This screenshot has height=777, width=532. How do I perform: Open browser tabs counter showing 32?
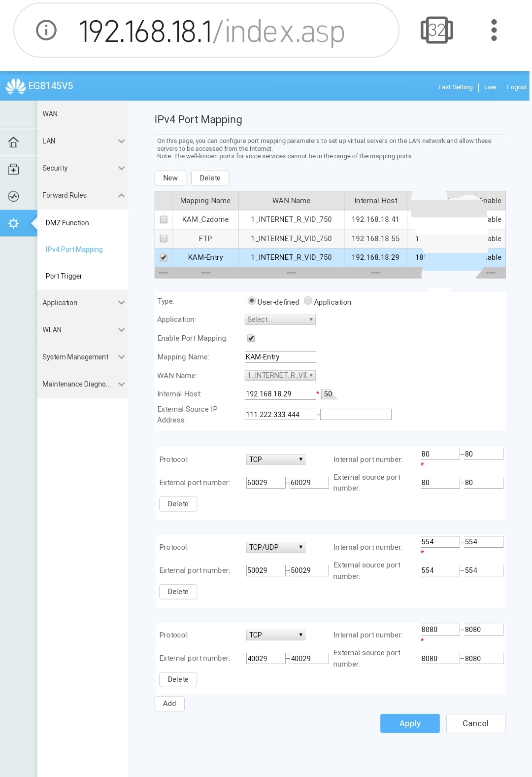pos(436,31)
